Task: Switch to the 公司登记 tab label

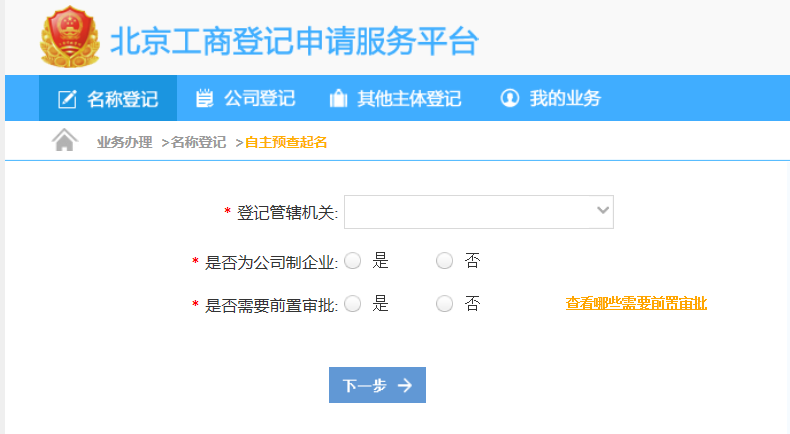Action: click(x=259, y=99)
